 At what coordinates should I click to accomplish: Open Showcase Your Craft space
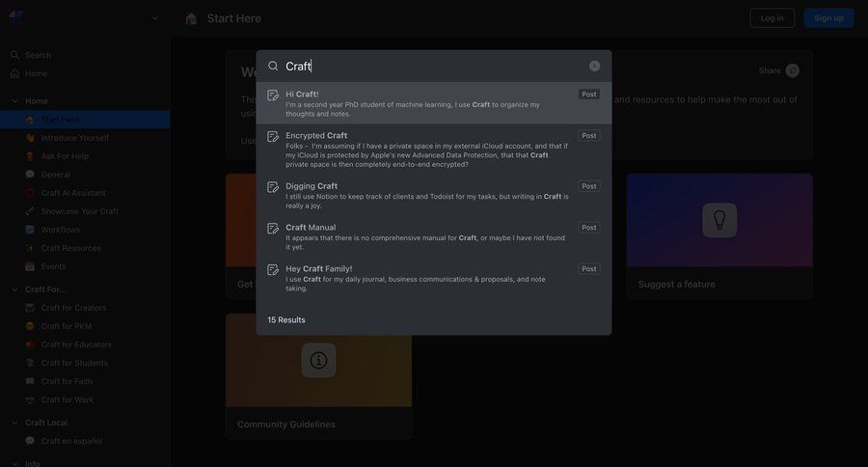click(x=85, y=211)
